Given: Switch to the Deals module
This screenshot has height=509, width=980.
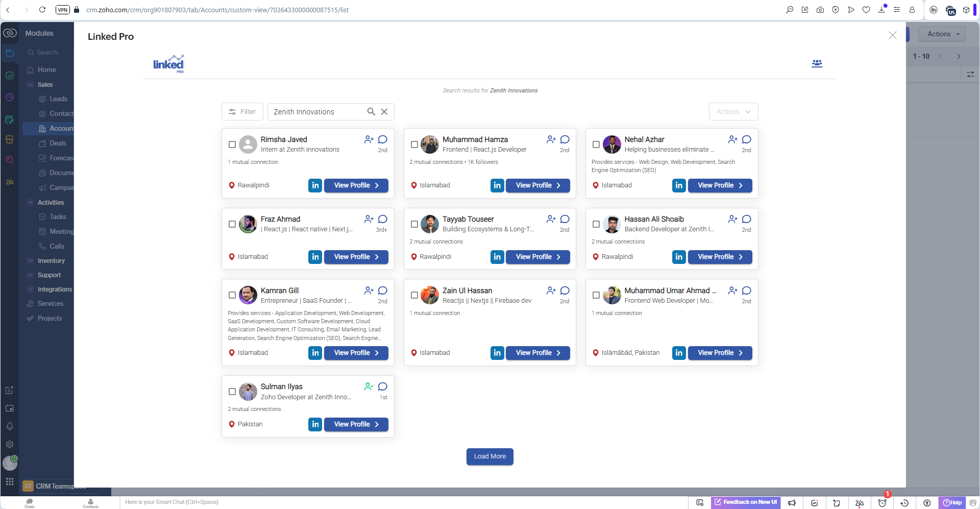Looking at the screenshot, I should 57,143.
